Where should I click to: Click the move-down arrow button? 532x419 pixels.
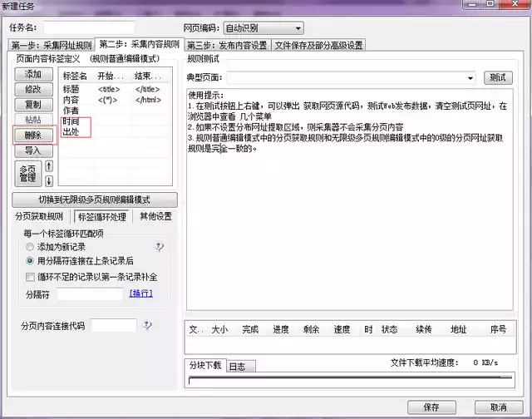(x=49, y=181)
